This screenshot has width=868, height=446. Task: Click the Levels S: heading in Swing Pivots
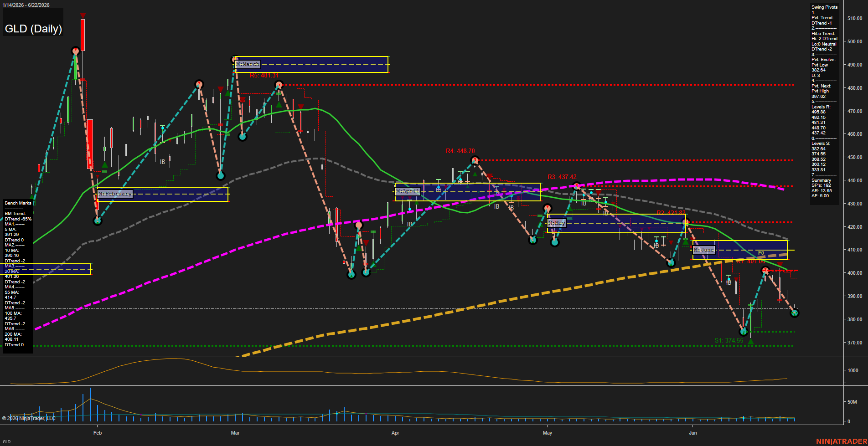[x=821, y=144]
